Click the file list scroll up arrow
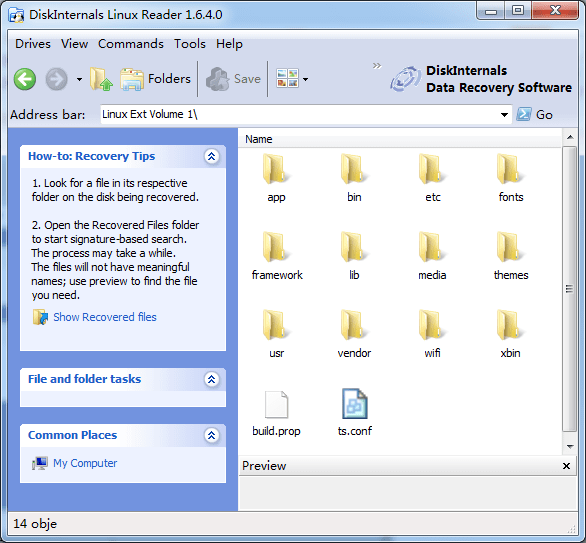Screen dimensions: 586x543 click(x=570, y=137)
